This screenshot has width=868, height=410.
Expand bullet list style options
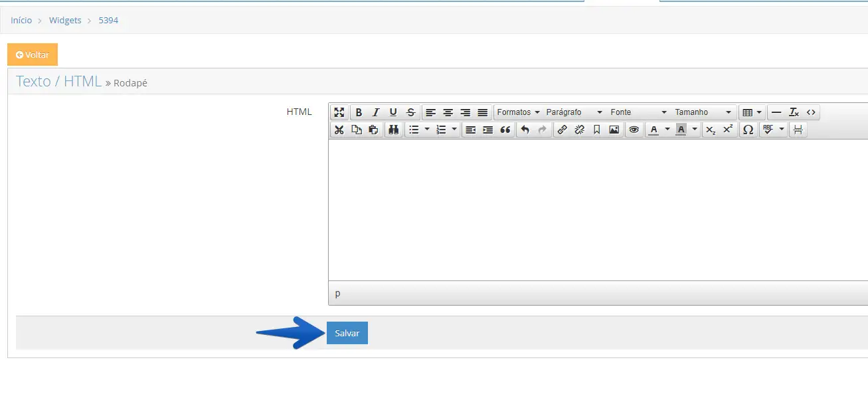tap(427, 130)
